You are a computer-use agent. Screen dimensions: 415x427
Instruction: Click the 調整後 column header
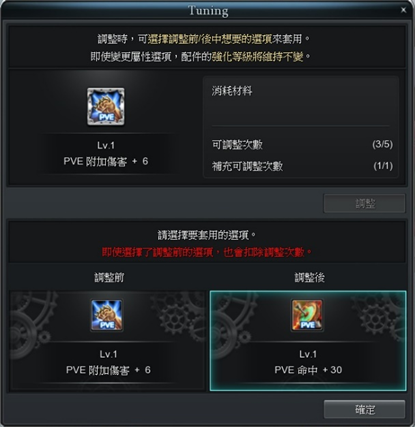[x=310, y=277]
